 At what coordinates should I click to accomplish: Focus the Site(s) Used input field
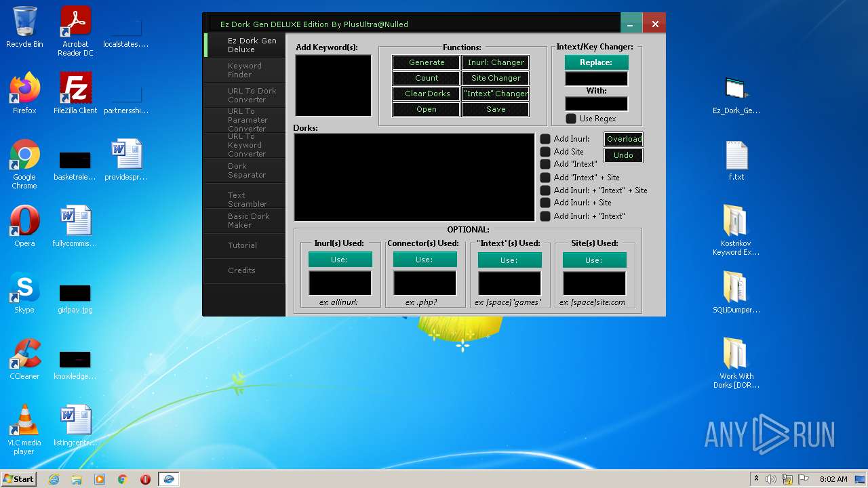tap(594, 283)
